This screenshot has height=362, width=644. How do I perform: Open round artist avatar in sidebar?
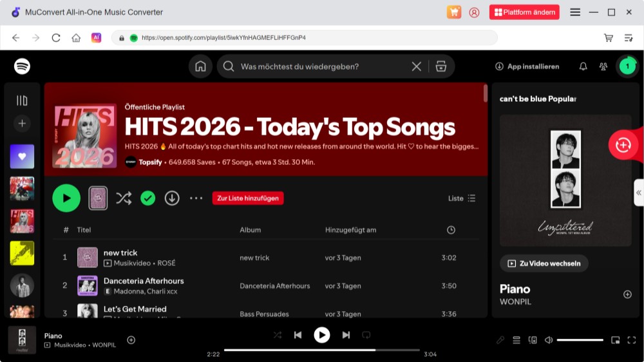coord(22,285)
